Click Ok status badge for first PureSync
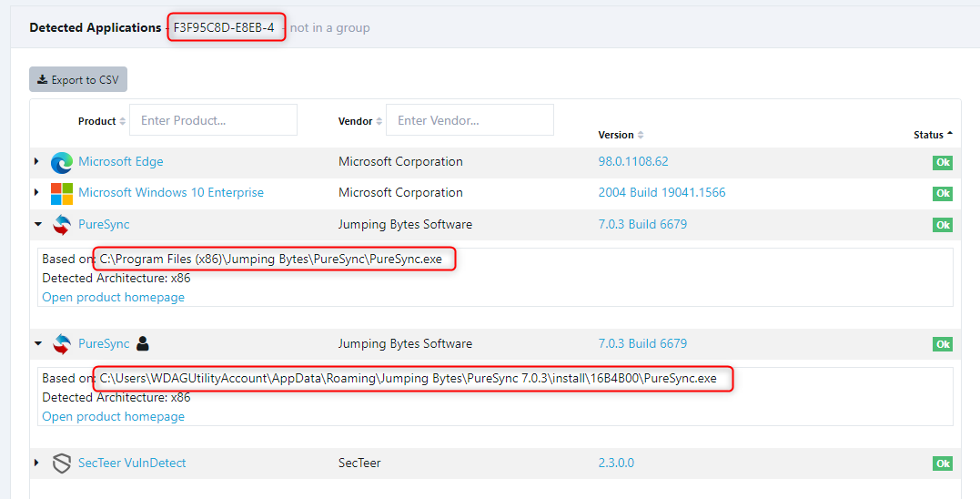Screen dimensions: 980x499 click(x=943, y=225)
